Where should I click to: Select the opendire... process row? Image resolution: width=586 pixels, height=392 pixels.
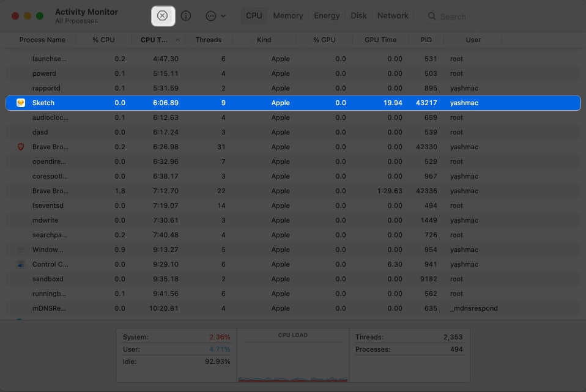click(293, 162)
